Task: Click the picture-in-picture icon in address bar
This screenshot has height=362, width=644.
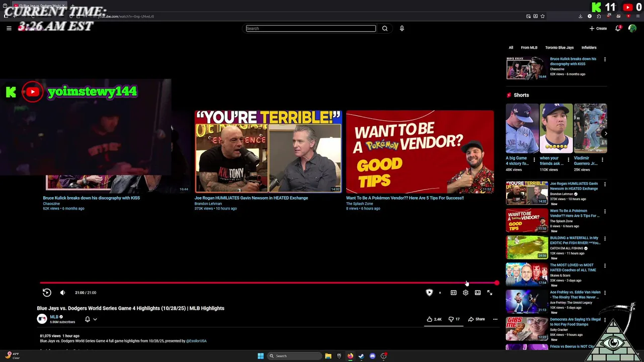Action: [528, 16]
